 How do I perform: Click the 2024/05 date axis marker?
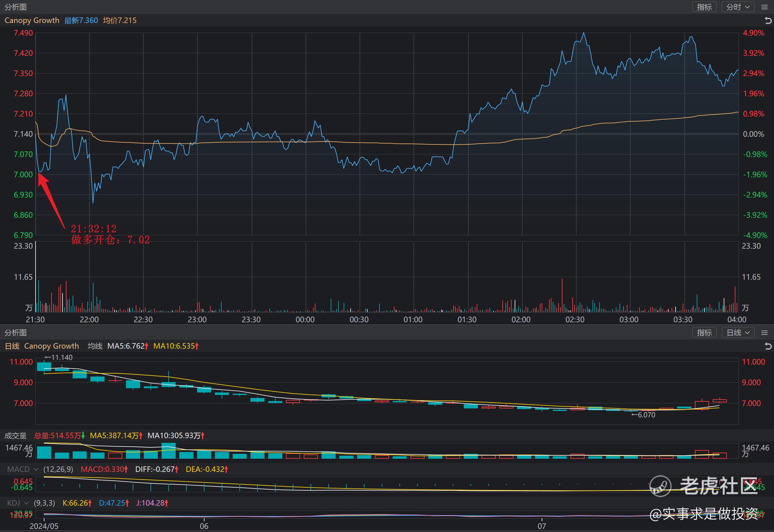click(x=44, y=526)
